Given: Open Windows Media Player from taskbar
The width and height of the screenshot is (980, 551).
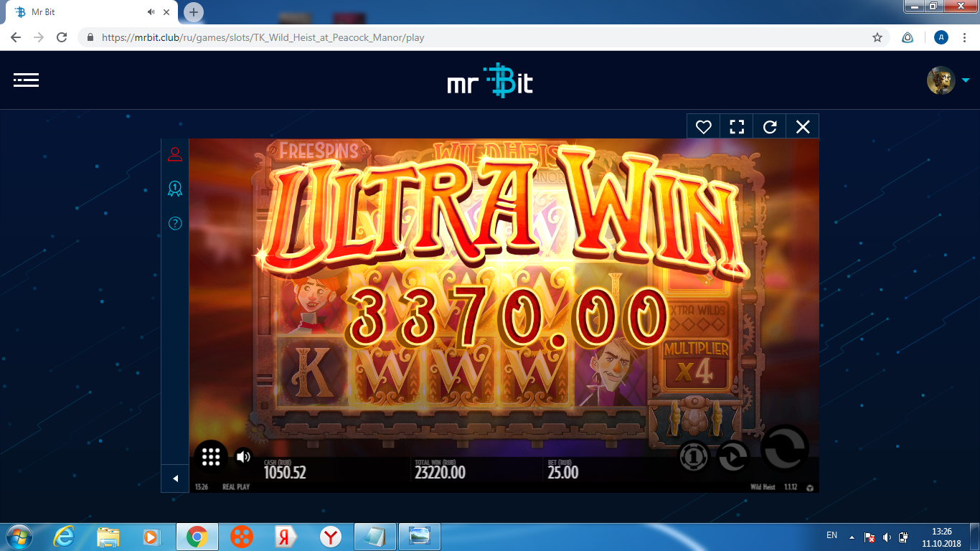Looking at the screenshot, I should tap(151, 537).
